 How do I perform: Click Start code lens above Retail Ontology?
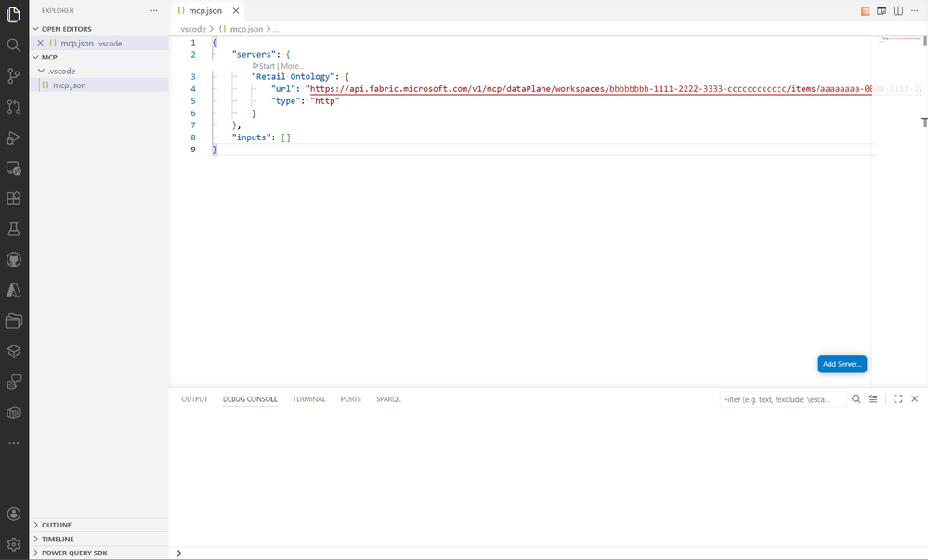click(x=264, y=66)
